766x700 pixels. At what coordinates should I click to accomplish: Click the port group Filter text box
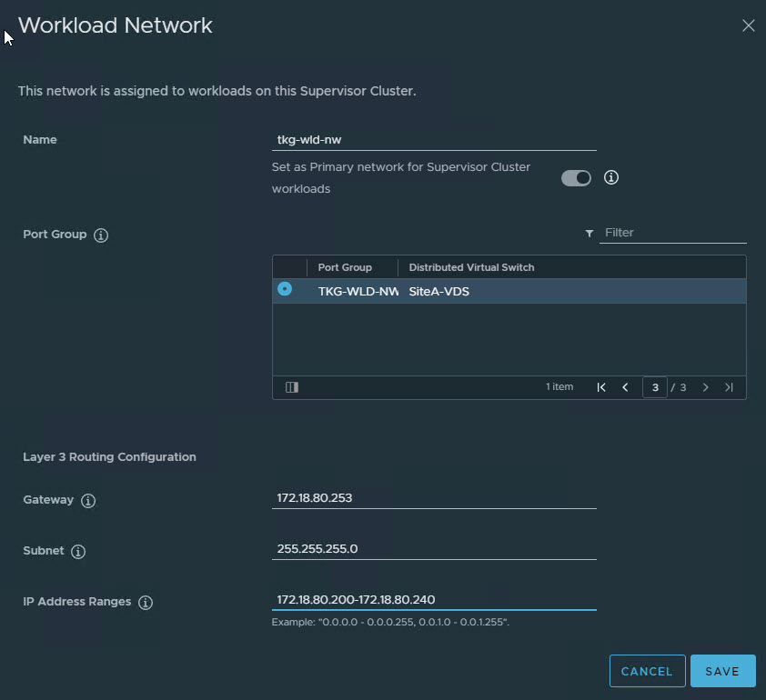click(674, 233)
